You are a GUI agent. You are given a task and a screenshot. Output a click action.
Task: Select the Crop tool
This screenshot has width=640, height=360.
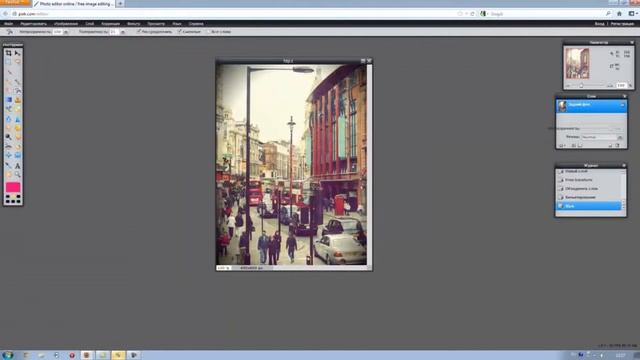point(9,53)
